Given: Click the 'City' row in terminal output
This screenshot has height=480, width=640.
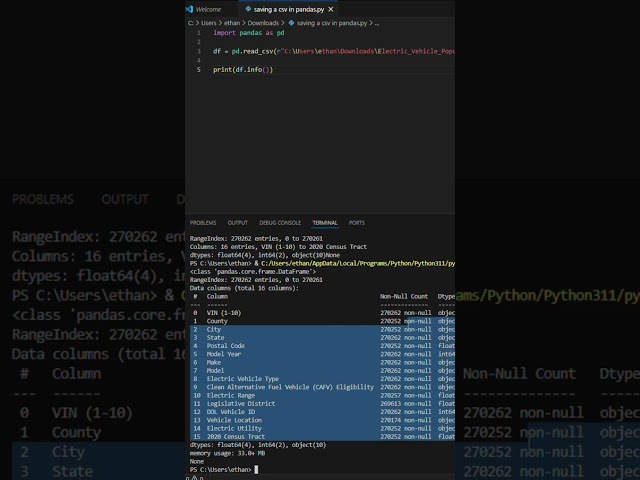Looking at the screenshot, I should 322,329.
